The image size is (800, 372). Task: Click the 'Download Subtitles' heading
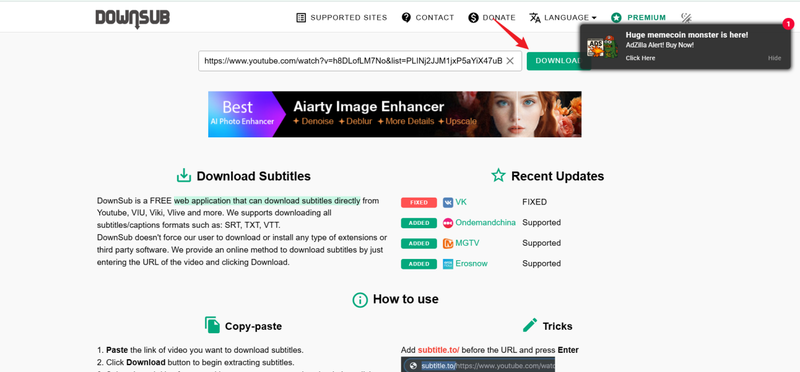click(x=254, y=177)
